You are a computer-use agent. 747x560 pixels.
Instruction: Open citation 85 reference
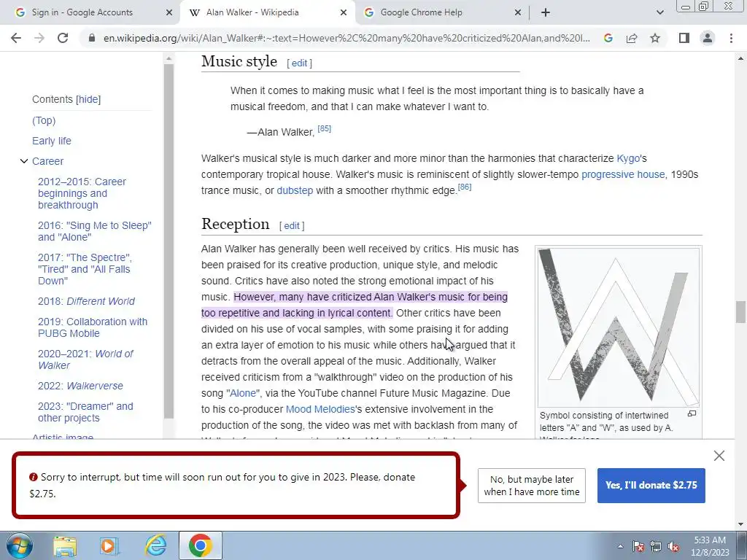[325, 128]
